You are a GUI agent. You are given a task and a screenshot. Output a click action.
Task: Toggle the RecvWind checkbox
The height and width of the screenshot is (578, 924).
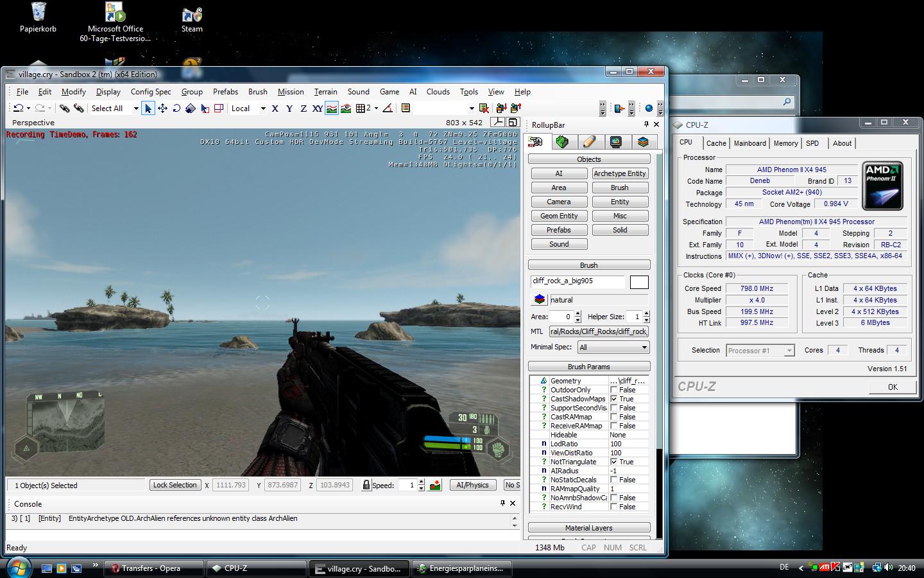(x=613, y=507)
